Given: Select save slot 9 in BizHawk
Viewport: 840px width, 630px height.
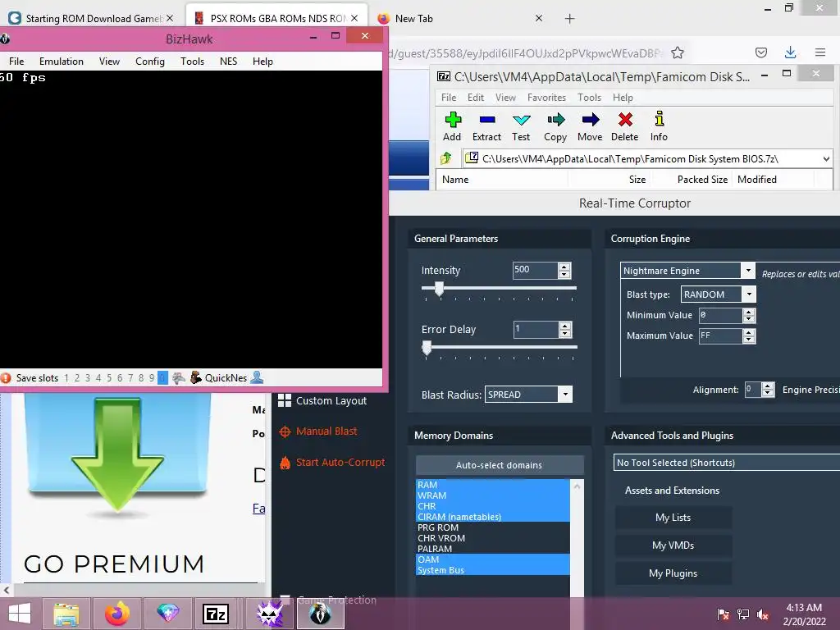Looking at the screenshot, I should coord(152,378).
